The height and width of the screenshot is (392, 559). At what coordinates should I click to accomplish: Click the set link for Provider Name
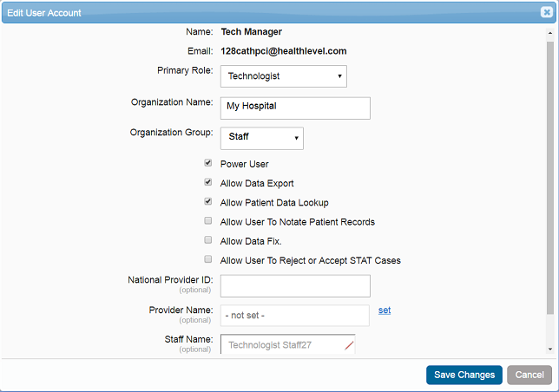click(385, 310)
